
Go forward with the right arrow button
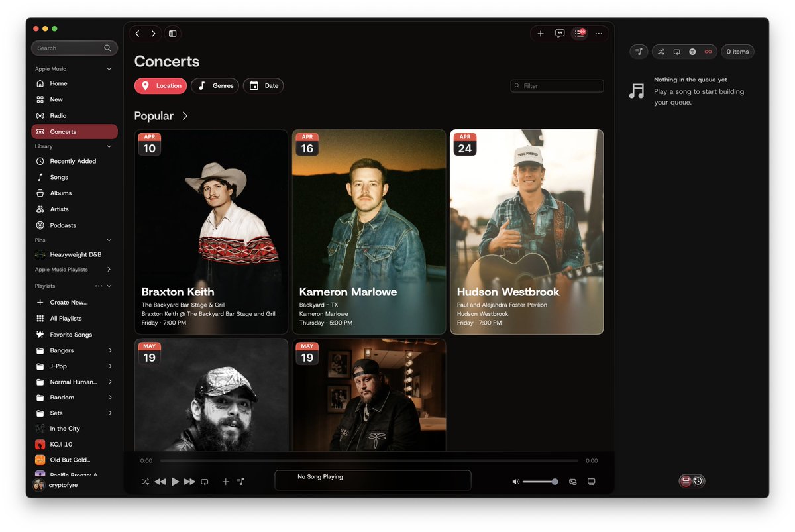[153, 34]
